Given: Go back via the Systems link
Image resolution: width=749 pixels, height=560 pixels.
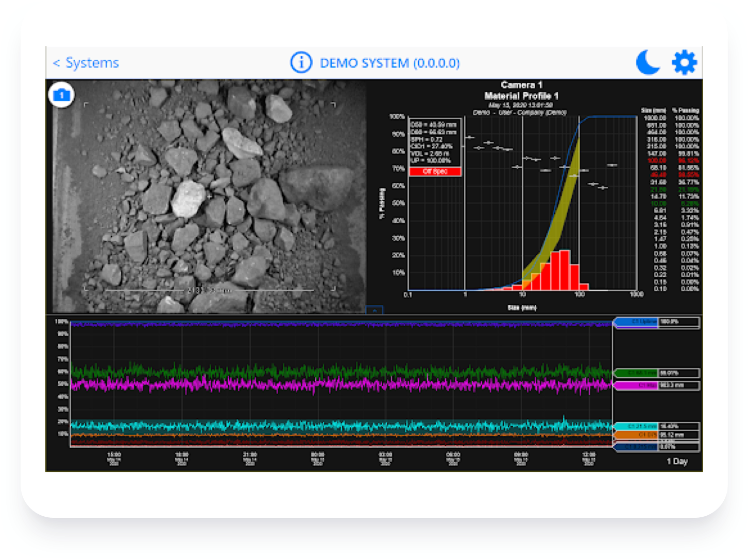Looking at the screenshot, I should (86, 63).
